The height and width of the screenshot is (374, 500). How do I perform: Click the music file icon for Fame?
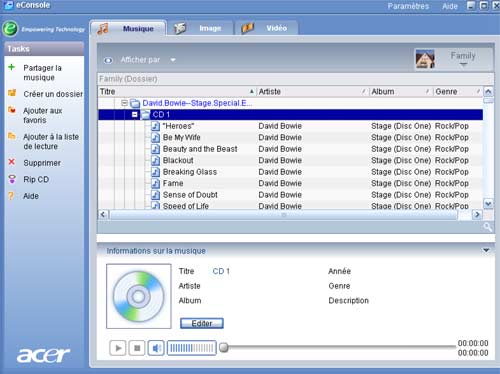[x=155, y=183]
